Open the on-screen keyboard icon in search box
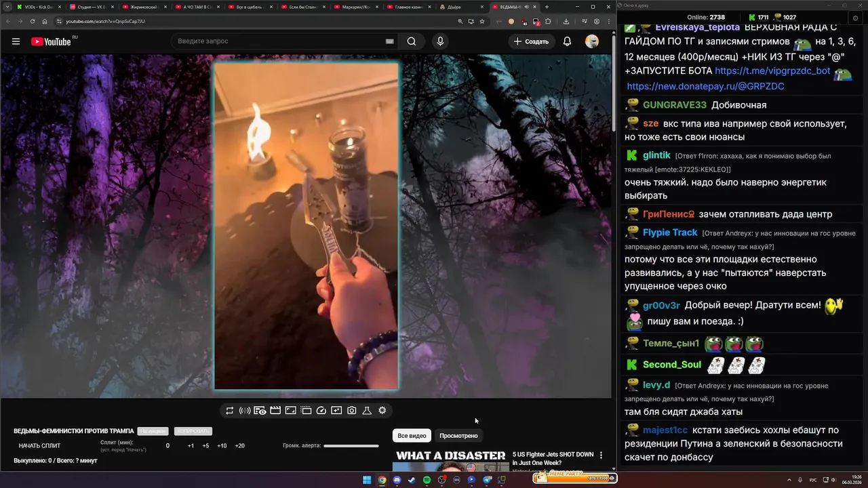The height and width of the screenshot is (488, 868). coord(390,41)
